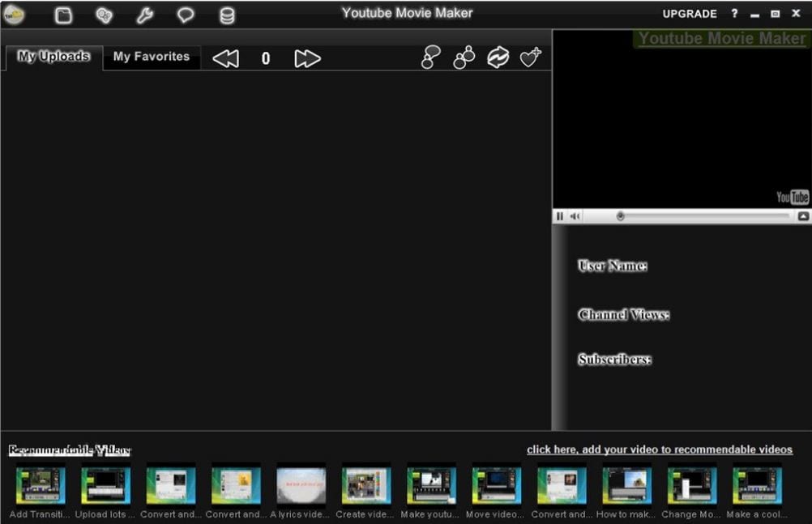Open the 'Move video...' video thumbnail
The height and width of the screenshot is (524, 812).
point(496,485)
